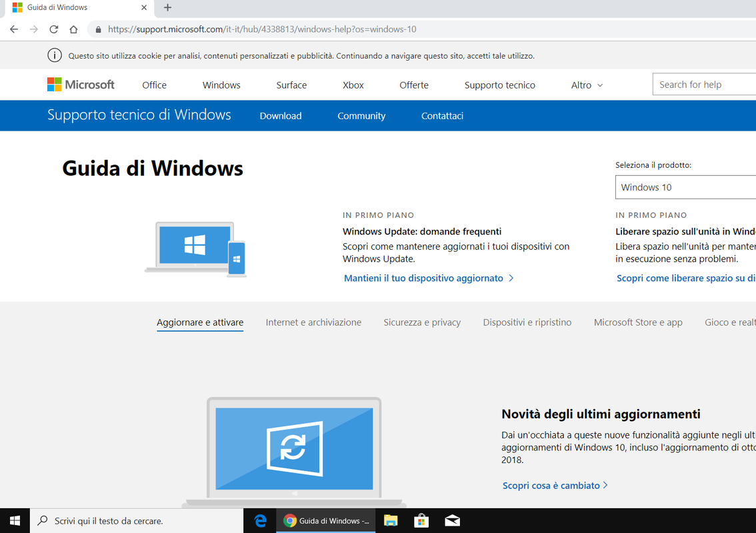Screen dimensions: 756x533
Task: Click the taskbar search text box
Action: coord(137,520)
